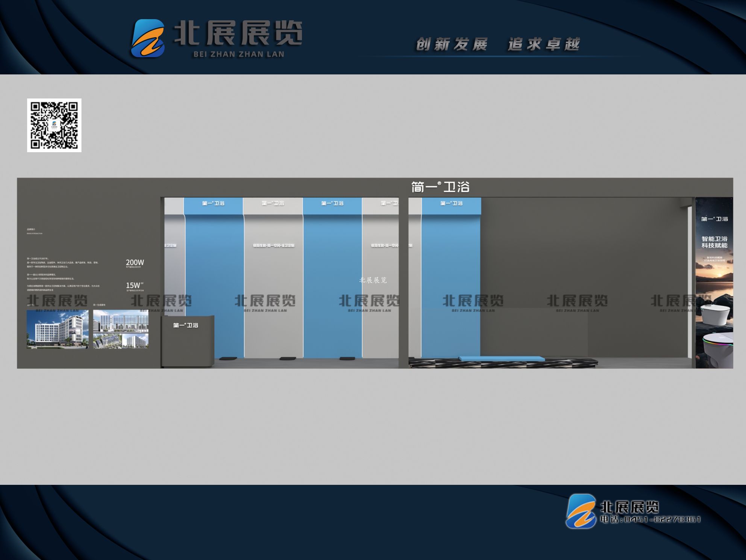746x560 pixels.
Task: Click the footer logo icon bottom right
Action: [581, 511]
